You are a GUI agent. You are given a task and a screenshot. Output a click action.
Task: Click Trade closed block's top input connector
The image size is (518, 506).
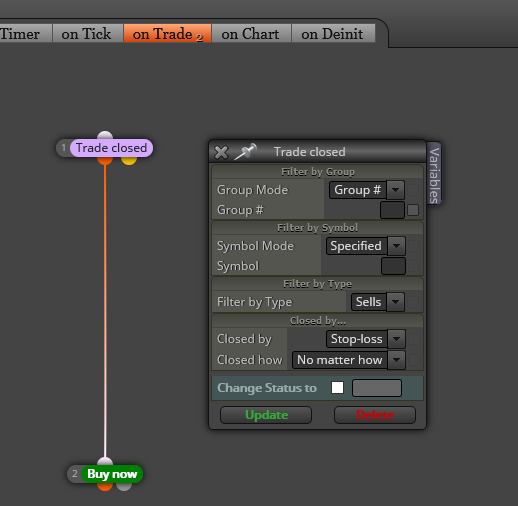tap(105, 135)
